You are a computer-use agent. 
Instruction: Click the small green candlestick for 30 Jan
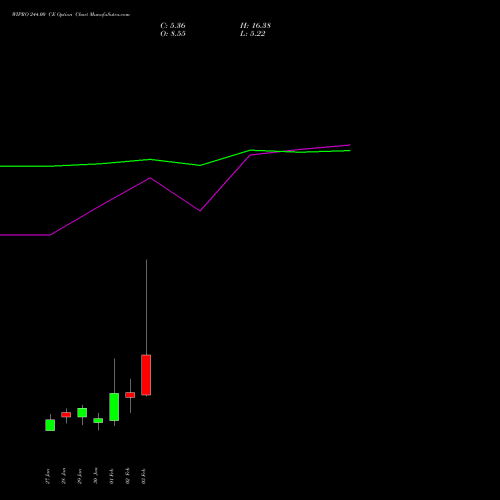(98, 421)
